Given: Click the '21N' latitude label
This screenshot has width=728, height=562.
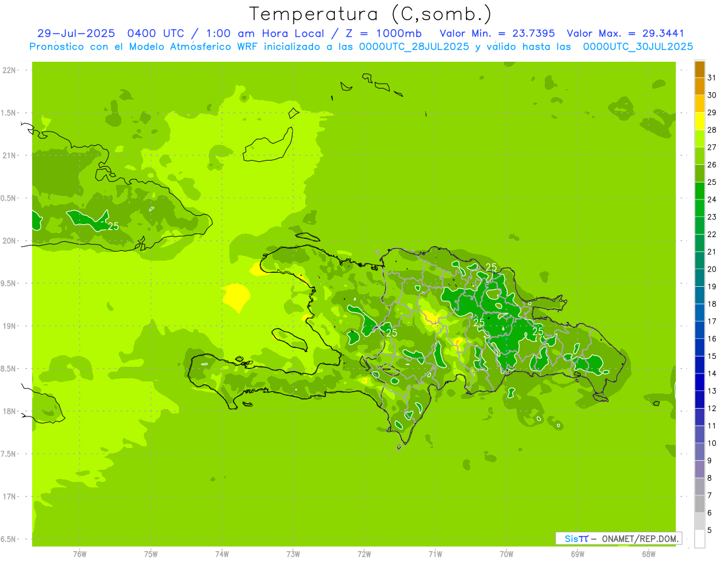Looking at the screenshot, I should tap(8, 155).
